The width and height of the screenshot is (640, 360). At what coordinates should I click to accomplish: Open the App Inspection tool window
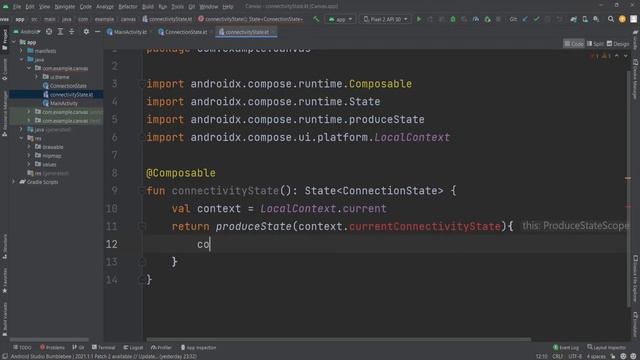point(198,347)
